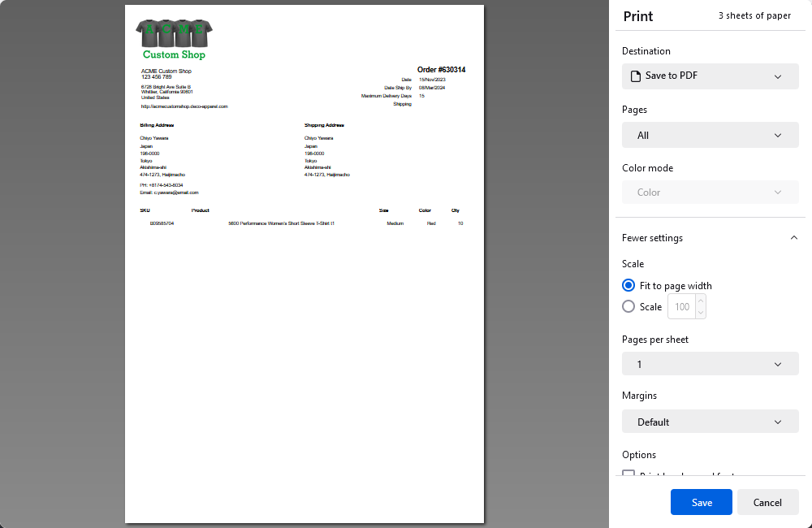
Task: Click the Save button
Action: coord(701,502)
